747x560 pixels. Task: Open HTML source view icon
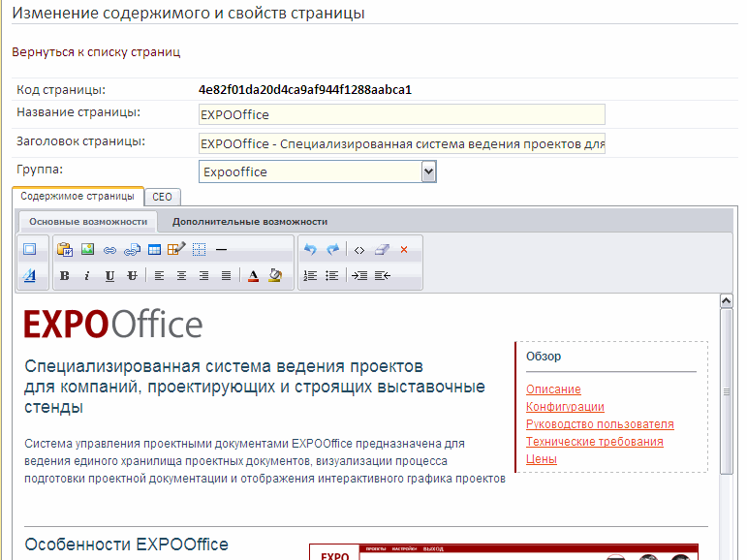[x=358, y=249]
